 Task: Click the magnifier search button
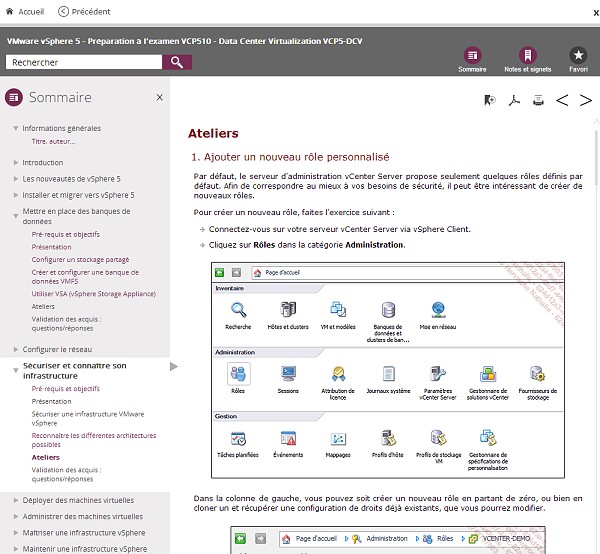[x=177, y=62]
